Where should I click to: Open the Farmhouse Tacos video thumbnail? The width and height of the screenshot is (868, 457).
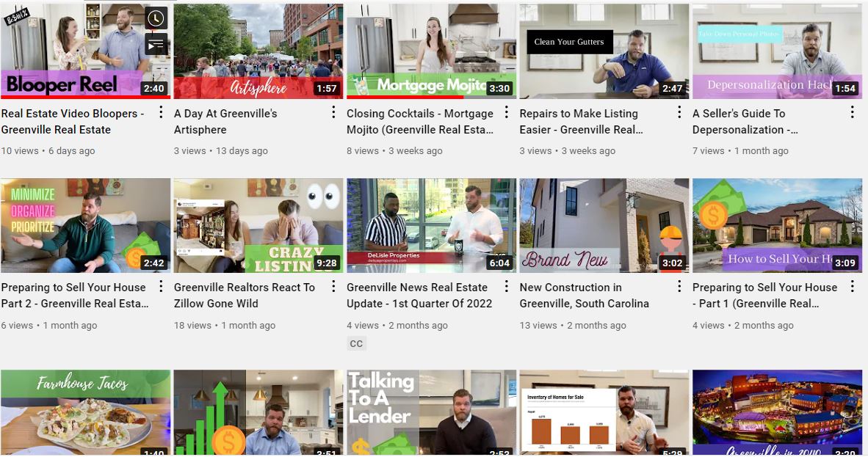[85, 413]
